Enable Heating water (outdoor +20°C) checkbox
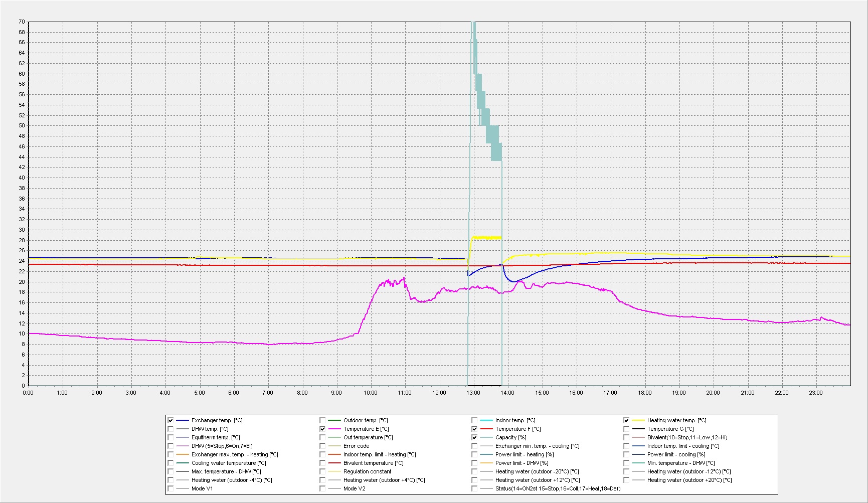Viewport: 868px width, 503px height. coord(626,480)
